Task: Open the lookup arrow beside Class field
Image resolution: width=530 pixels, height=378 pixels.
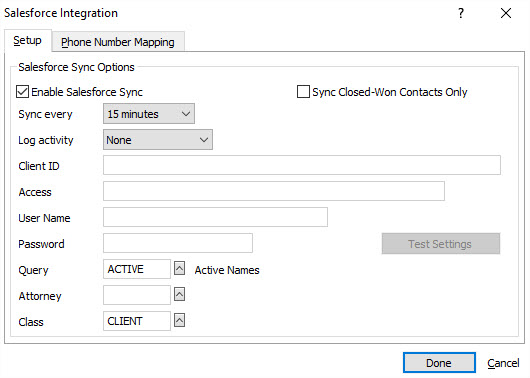Action: [179, 320]
